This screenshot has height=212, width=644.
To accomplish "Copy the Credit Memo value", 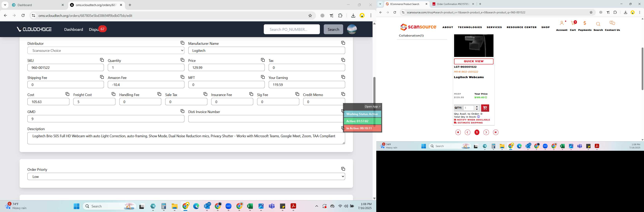I will pos(343,94).
